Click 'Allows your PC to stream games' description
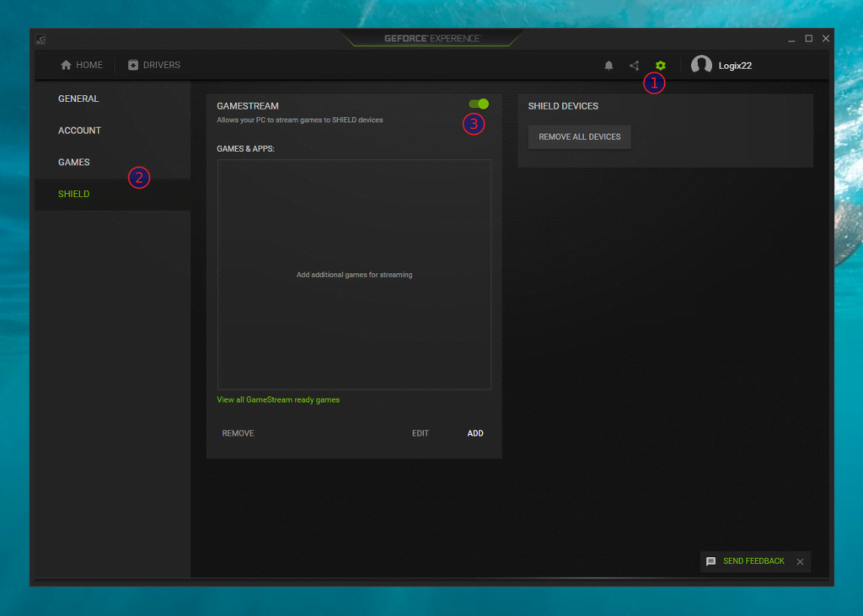The width and height of the screenshot is (863, 616). (x=299, y=120)
